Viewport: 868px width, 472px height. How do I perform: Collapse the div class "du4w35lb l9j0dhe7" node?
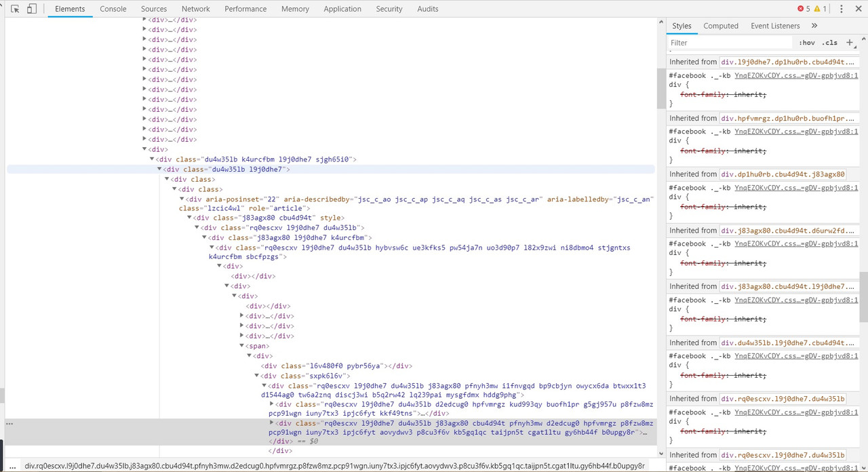pos(159,170)
